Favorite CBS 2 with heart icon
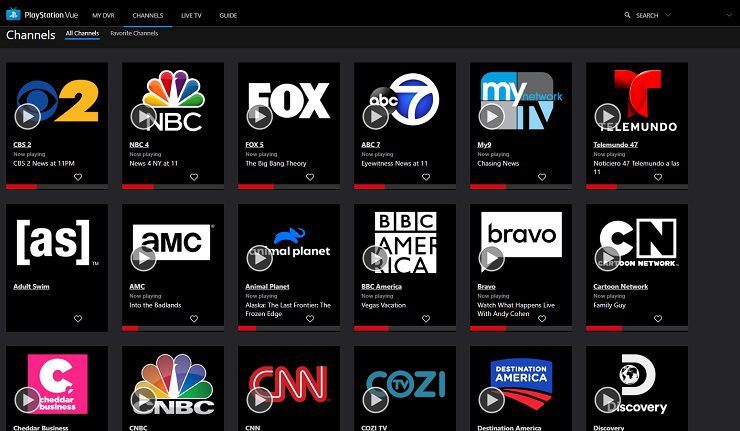This screenshot has height=431, width=740. pyautogui.click(x=78, y=177)
